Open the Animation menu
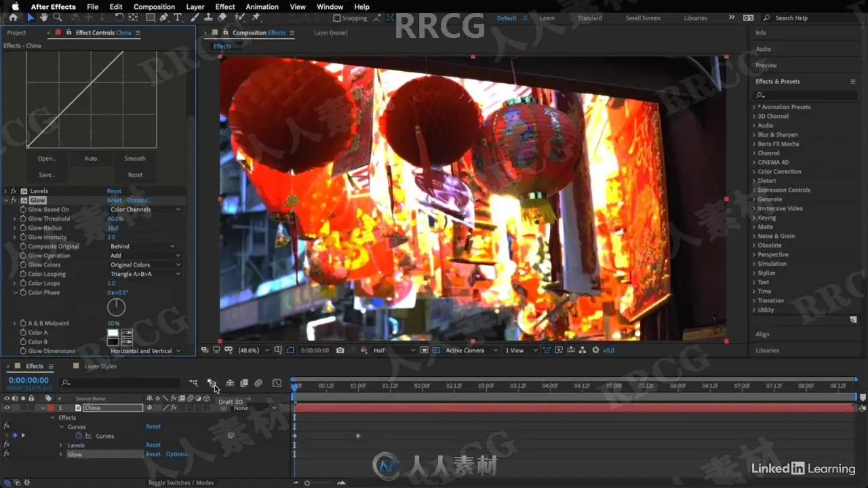The height and width of the screenshot is (488, 868). 262,7
